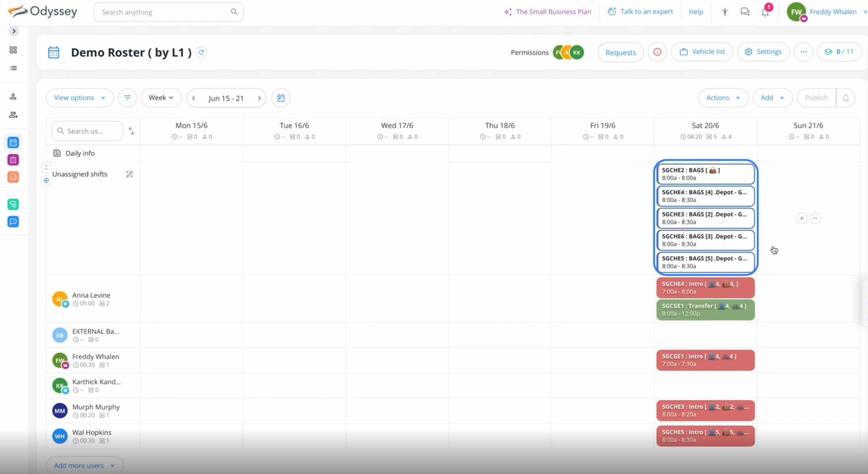Open the Actions dropdown menu
Viewport: 868px width, 474px height.
(723, 98)
